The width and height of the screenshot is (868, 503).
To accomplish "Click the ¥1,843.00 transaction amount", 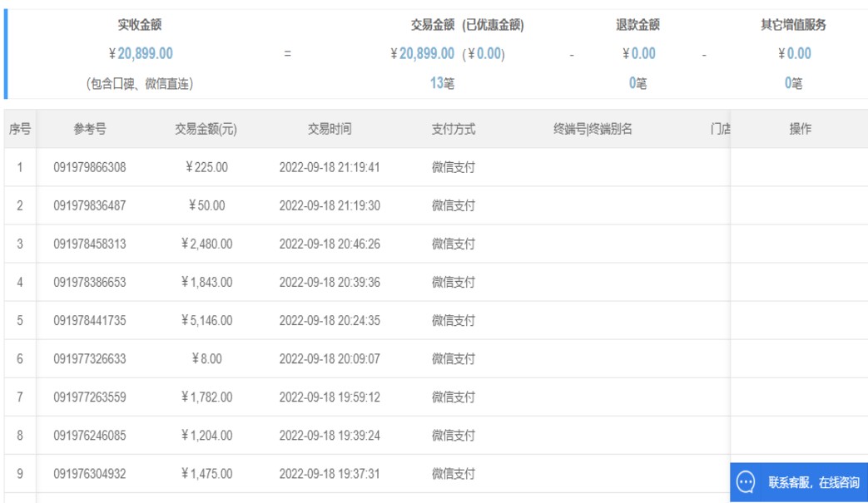I will (x=206, y=282).
